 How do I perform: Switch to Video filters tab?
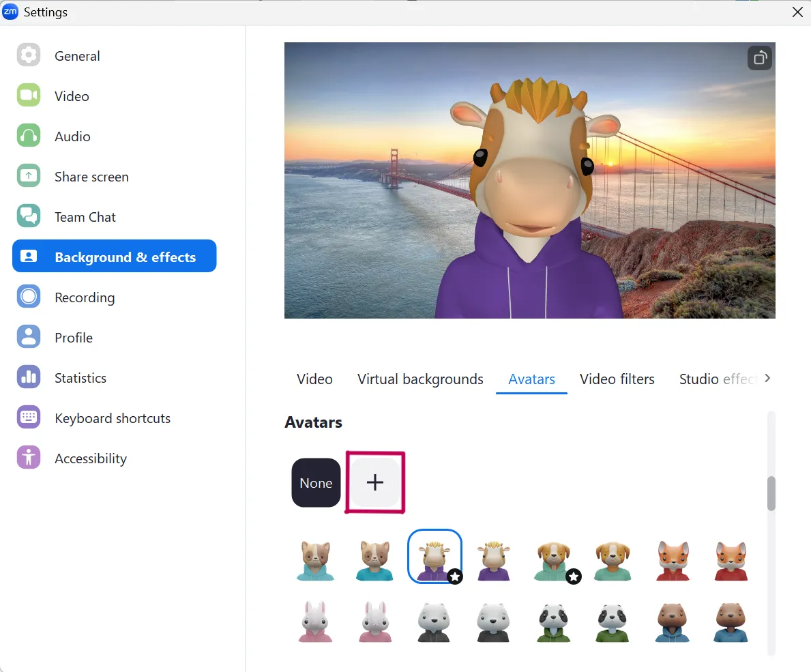617,379
